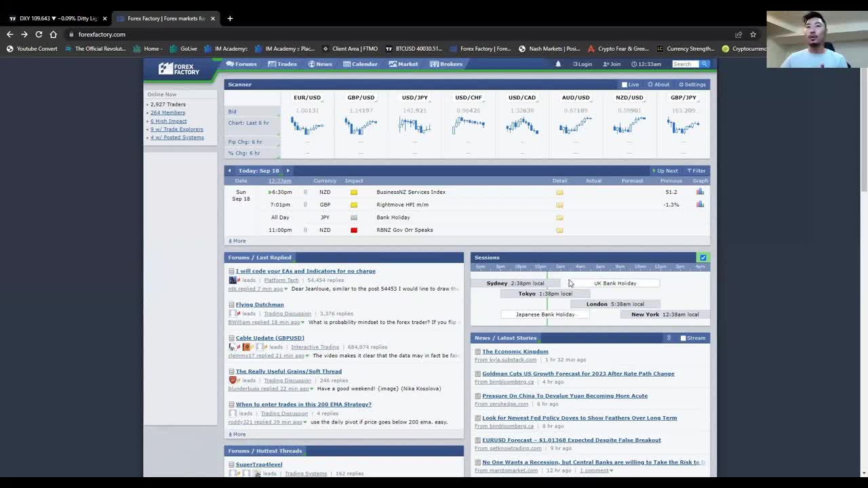This screenshot has width=868, height=488.
Task: Open graph for BusinessNZ Services Index
Action: [x=700, y=192]
